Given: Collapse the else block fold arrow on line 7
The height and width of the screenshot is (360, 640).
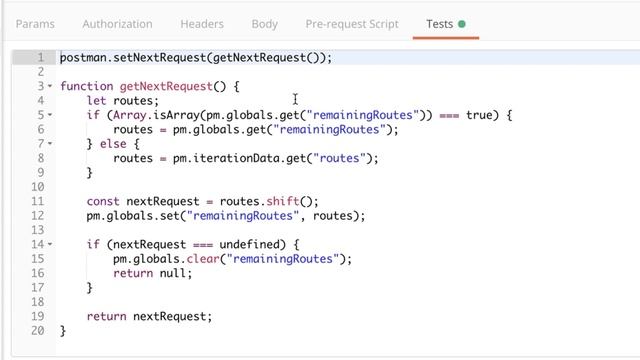Looking at the screenshot, I should (50, 144).
